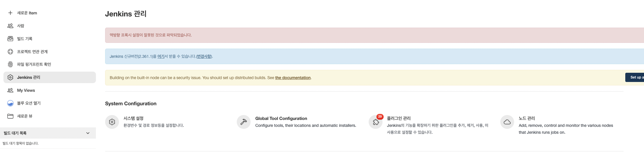Click the hammer icon for Global Tool Configuration

coord(244,122)
